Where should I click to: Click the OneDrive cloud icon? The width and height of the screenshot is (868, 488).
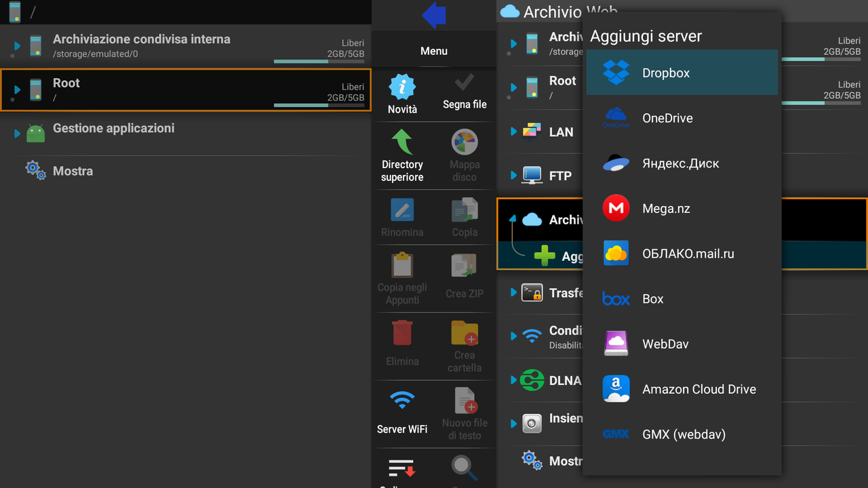(x=616, y=118)
